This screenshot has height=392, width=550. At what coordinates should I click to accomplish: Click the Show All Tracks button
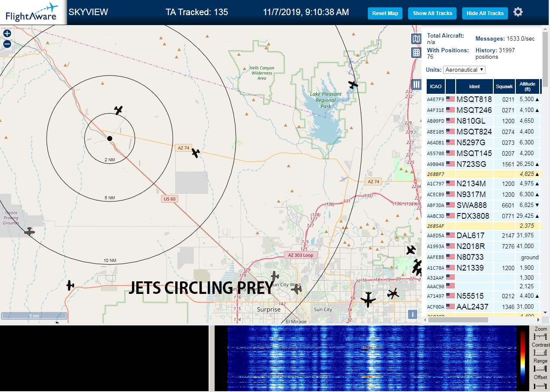432,13
